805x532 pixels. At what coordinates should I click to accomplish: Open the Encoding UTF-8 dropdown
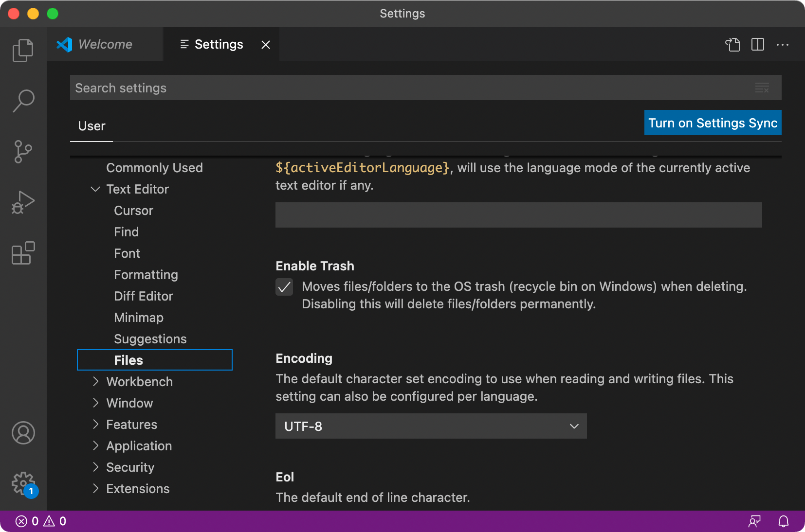pos(431,426)
